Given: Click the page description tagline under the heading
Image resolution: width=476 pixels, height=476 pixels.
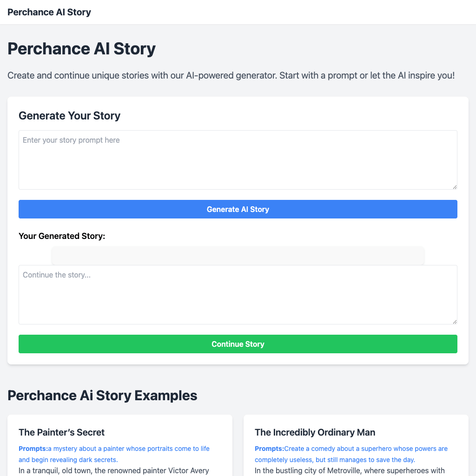Looking at the screenshot, I should [231, 75].
